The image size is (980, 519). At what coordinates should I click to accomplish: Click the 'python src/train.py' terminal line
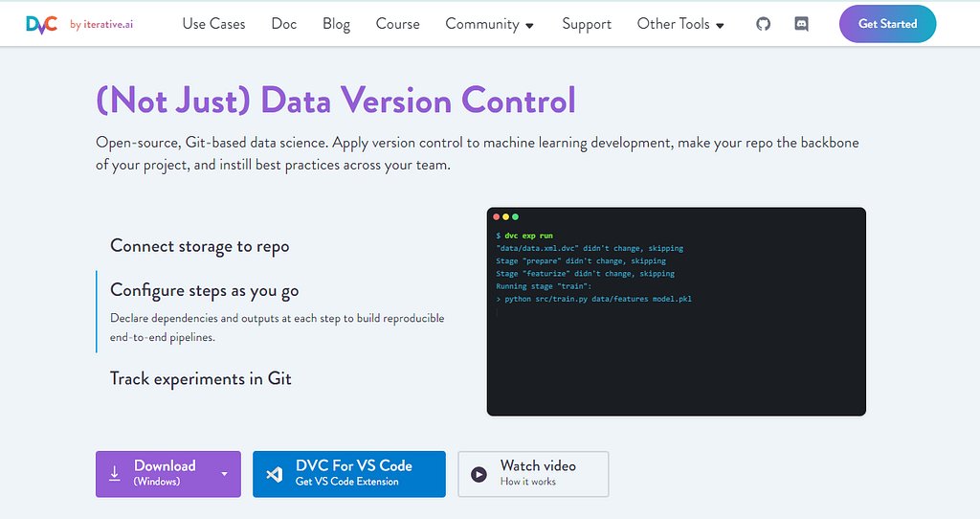pyautogui.click(x=593, y=299)
